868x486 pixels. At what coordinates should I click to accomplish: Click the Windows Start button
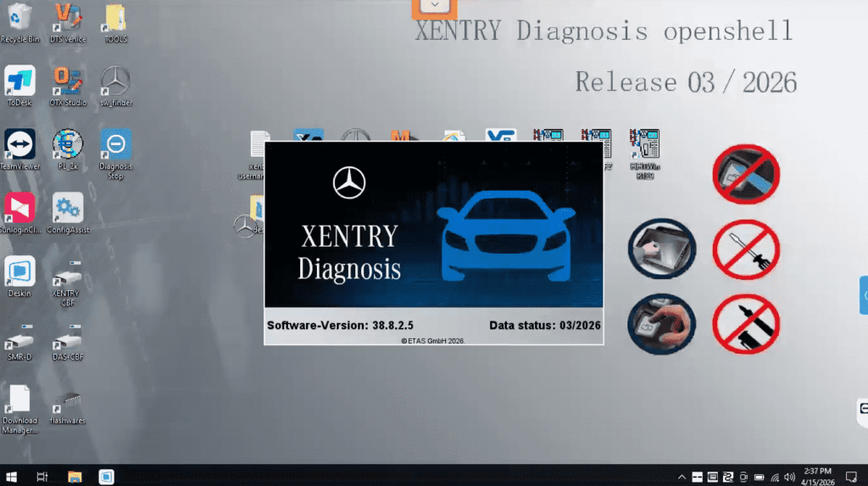point(12,477)
